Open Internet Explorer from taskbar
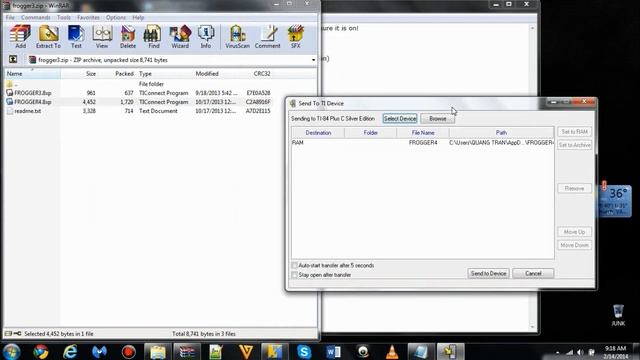Image resolution: width=640 pixels, height=360 pixels. pyautogui.click(x=70, y=351)
